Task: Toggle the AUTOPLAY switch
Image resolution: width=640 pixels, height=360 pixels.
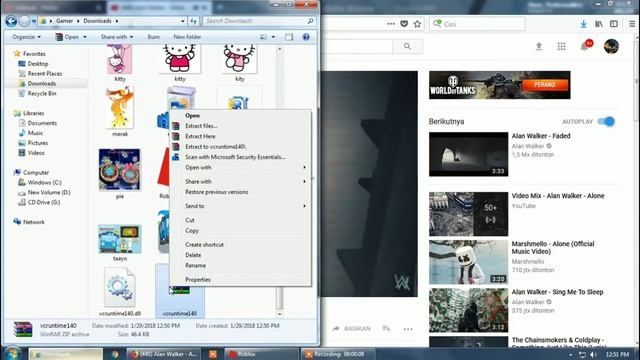Action: tap(606, 122)
